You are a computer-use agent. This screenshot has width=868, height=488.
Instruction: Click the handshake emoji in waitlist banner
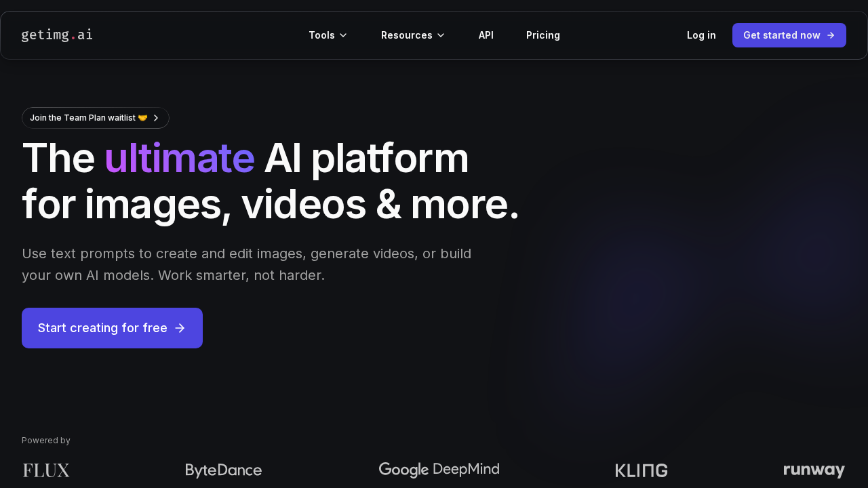click(x=142, y=117)
